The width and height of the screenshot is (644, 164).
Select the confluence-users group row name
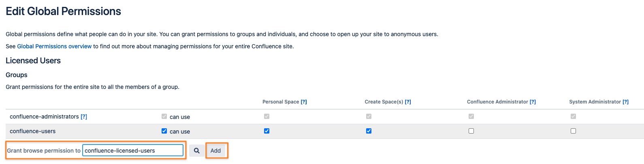click(x=33, y=131)
